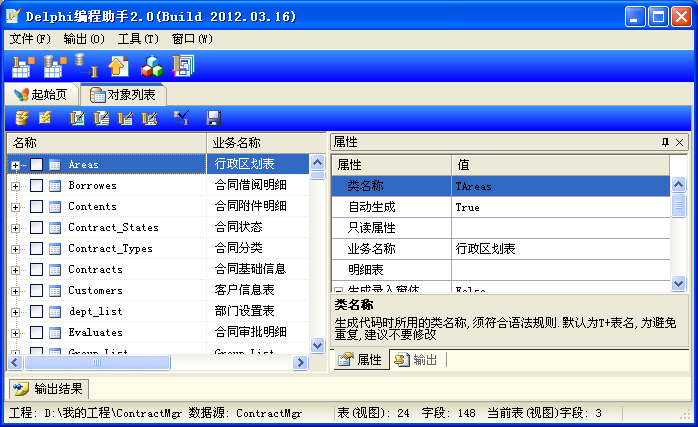
Task: Click the sheet with lightning bolt icon
Action: click(x=45, y=118)
